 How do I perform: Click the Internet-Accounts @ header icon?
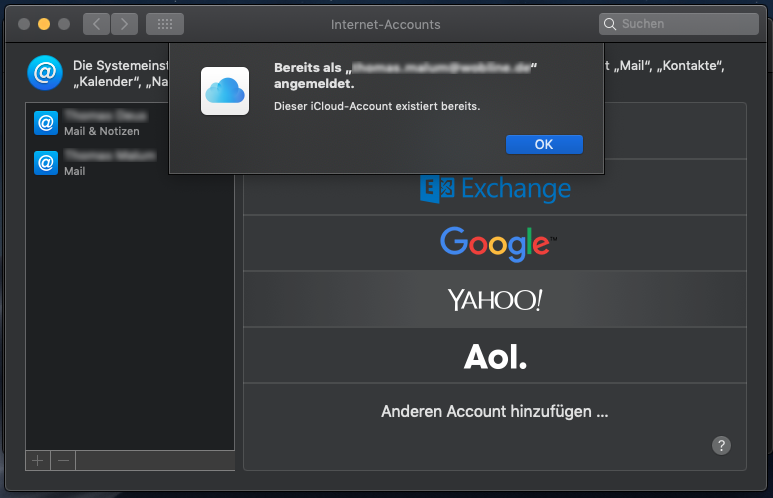[45, 72]
